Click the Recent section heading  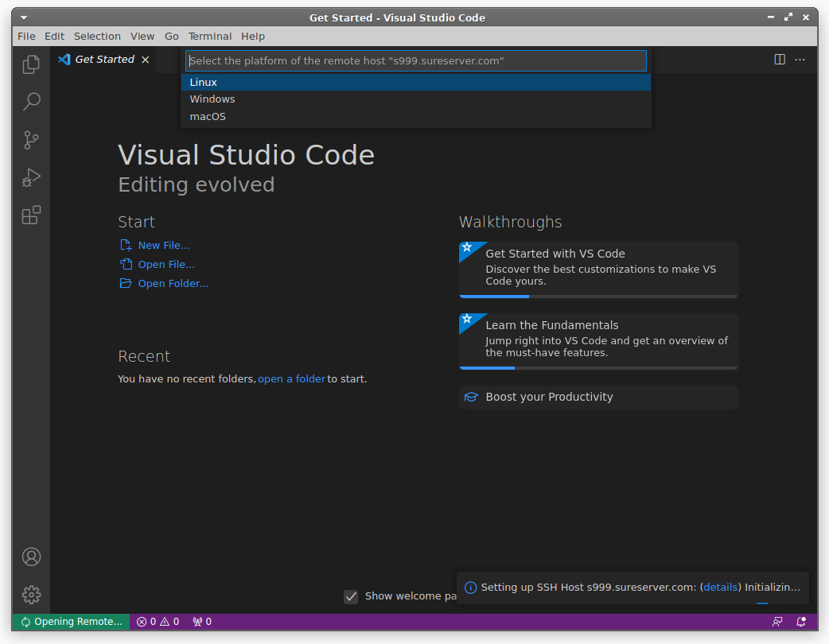(x=144, y=357)
